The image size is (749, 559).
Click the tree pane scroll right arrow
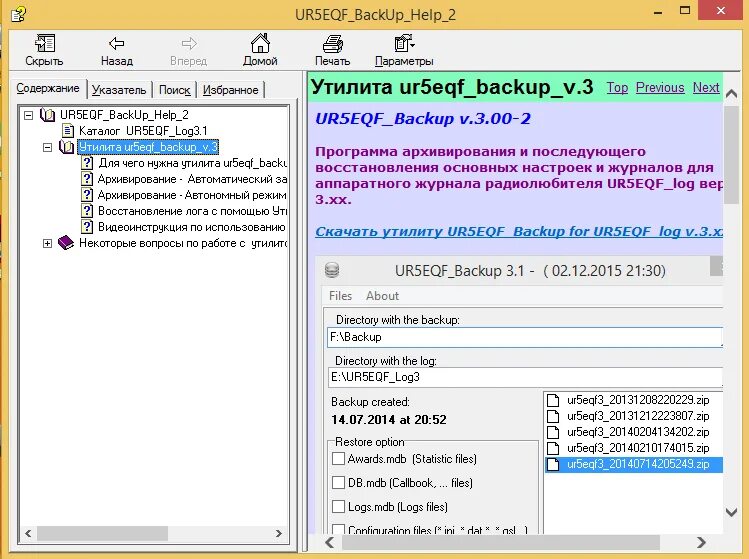tap(279, 533)
